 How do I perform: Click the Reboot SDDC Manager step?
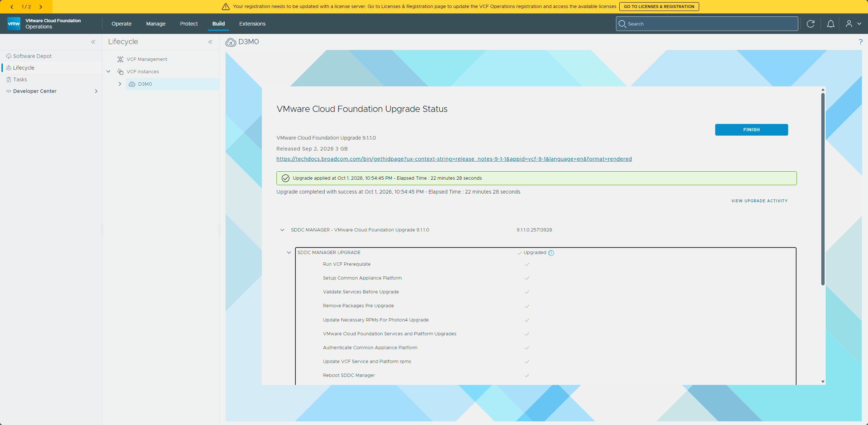[x=349, y=375]
